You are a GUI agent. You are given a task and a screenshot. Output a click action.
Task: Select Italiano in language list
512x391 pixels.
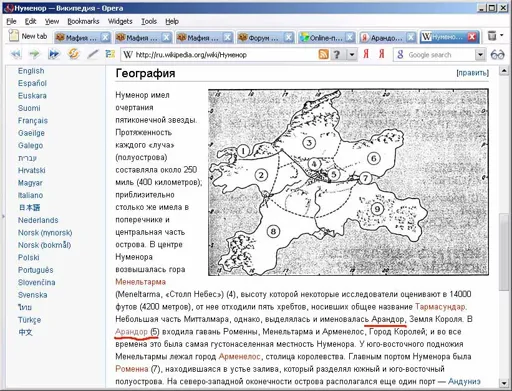point(30,195)
